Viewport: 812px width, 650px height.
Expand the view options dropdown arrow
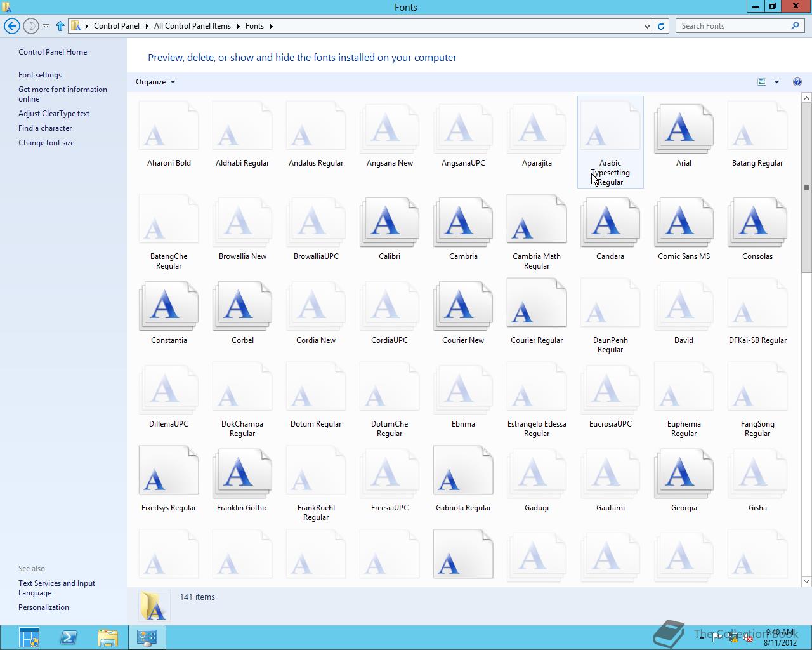click(x=776, y=82)
